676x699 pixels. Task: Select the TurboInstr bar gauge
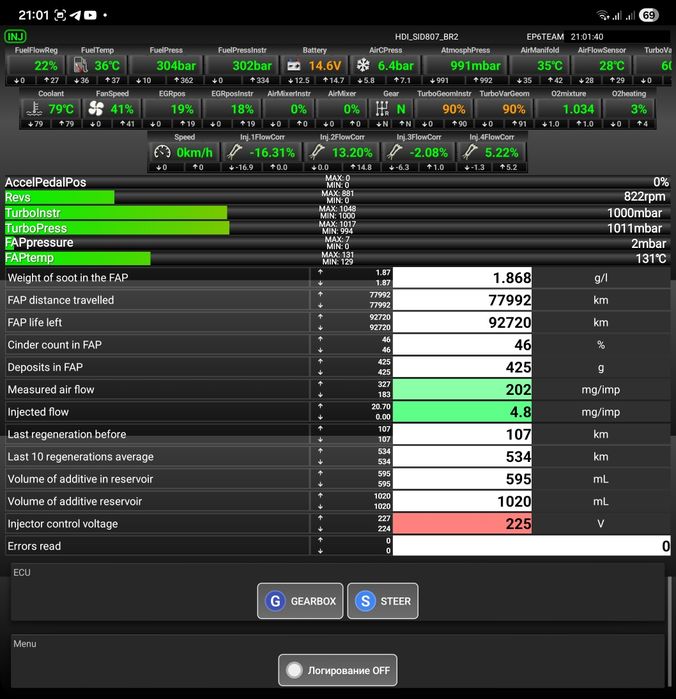[338, 213]
